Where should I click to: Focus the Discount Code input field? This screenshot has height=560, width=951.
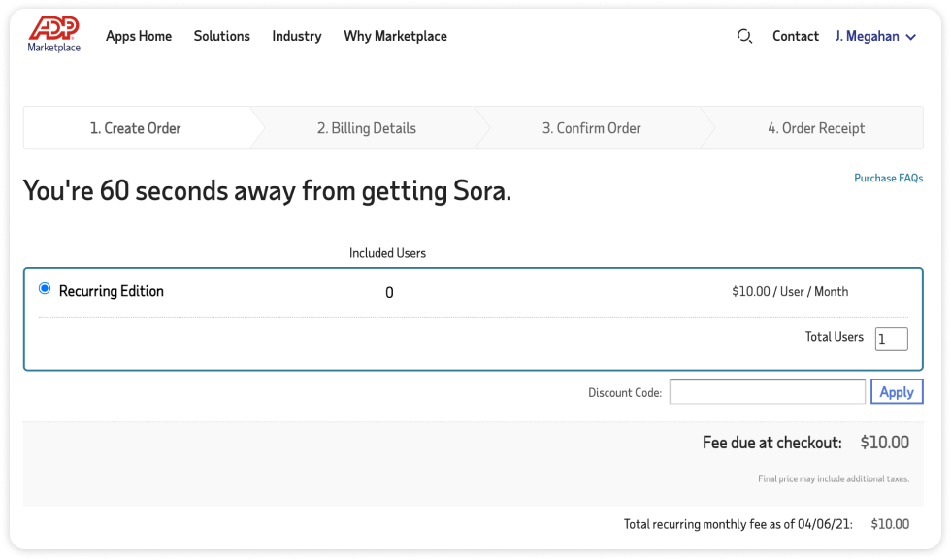tap(767, 392)
